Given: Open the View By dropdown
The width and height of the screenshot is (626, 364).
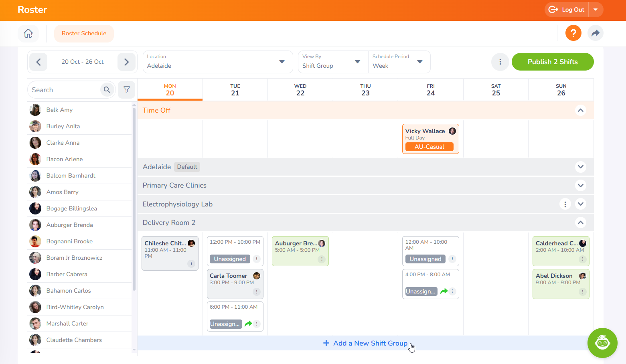Looking at the screenshot, I should (x=332, y=62).
